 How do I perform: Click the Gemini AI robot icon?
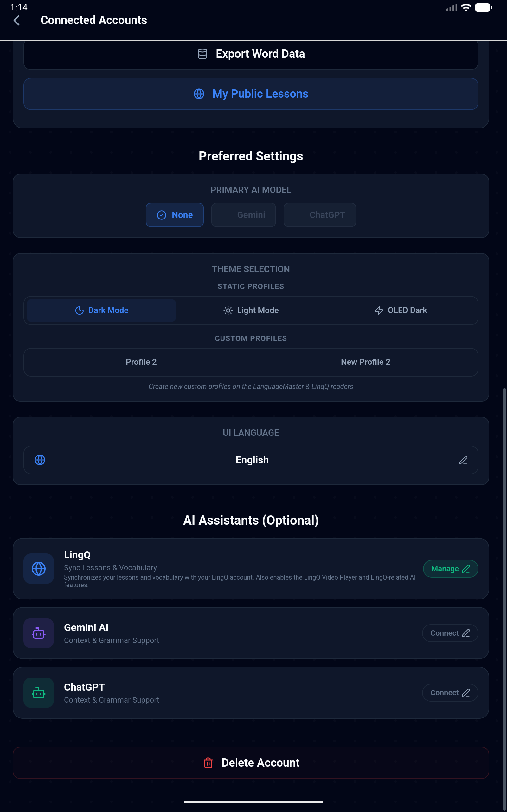(39, 633)
